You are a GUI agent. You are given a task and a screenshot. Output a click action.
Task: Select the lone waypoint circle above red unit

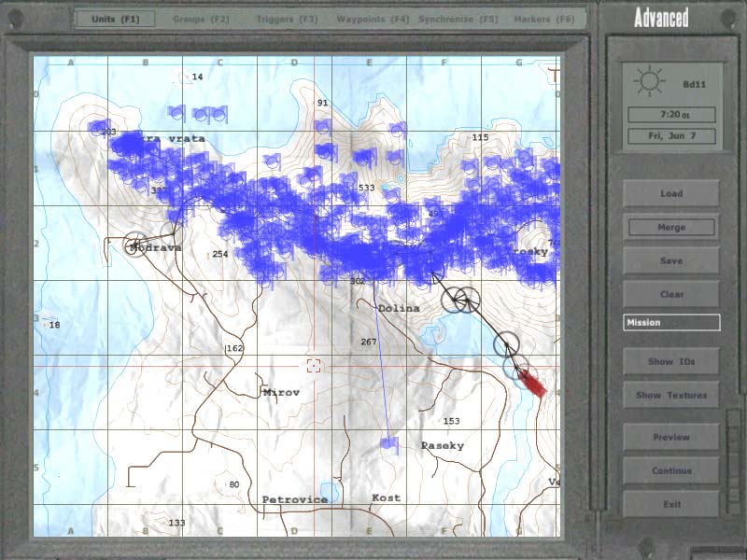506,344
